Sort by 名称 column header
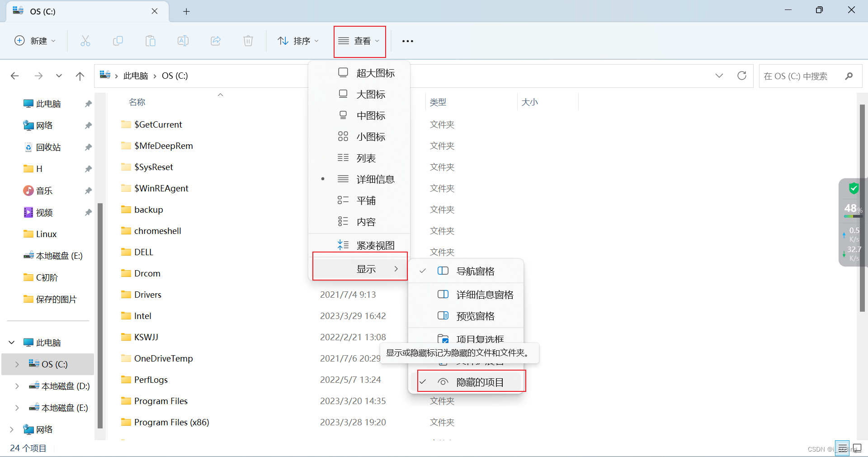868x457 pixels. click(x=137, y=102)
